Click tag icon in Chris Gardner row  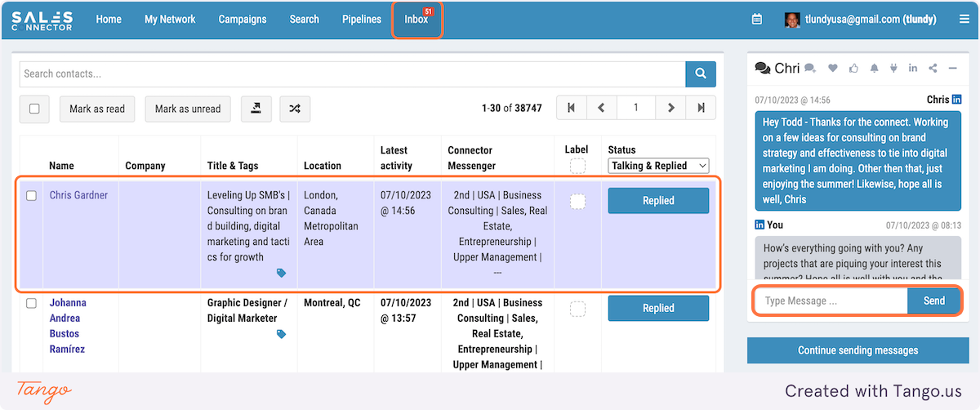(x=281, y=274)
